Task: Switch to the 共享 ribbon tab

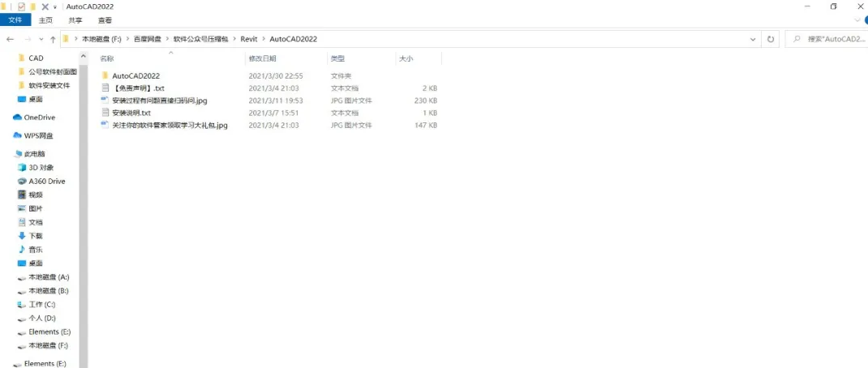Action: click(x=75, y=20)
